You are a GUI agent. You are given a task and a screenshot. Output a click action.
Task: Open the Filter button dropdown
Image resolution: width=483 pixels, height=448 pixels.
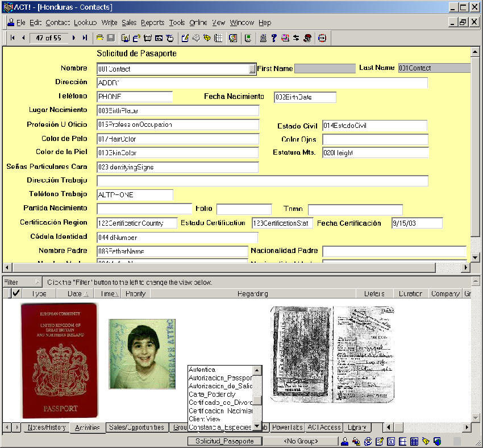[22, 282]
